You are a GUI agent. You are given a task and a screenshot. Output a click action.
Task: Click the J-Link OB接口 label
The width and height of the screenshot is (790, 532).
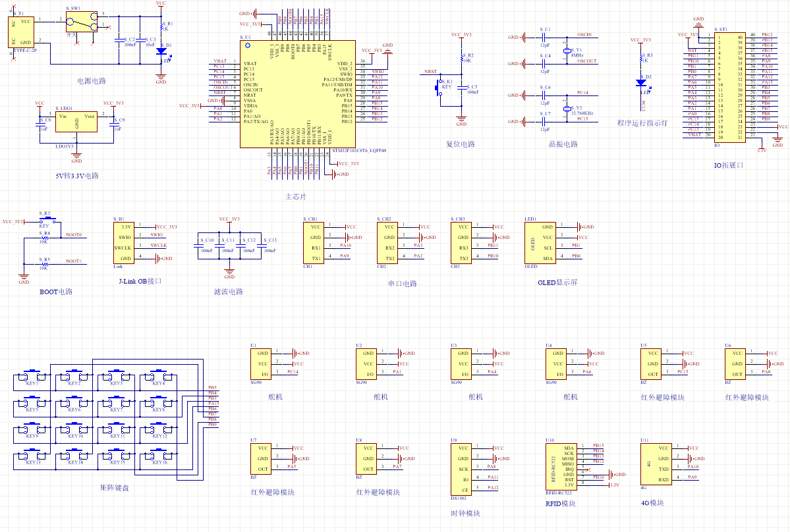pyautogui.click(x=140, y=281)
